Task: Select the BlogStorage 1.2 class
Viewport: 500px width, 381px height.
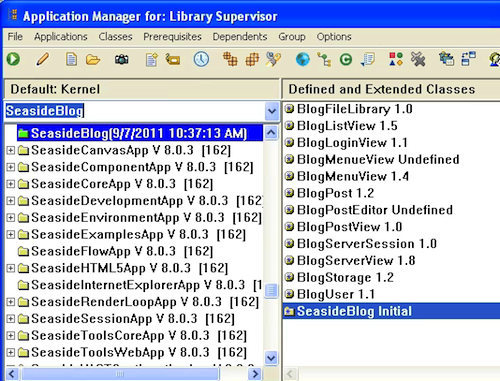Action: tap(345, 278)
